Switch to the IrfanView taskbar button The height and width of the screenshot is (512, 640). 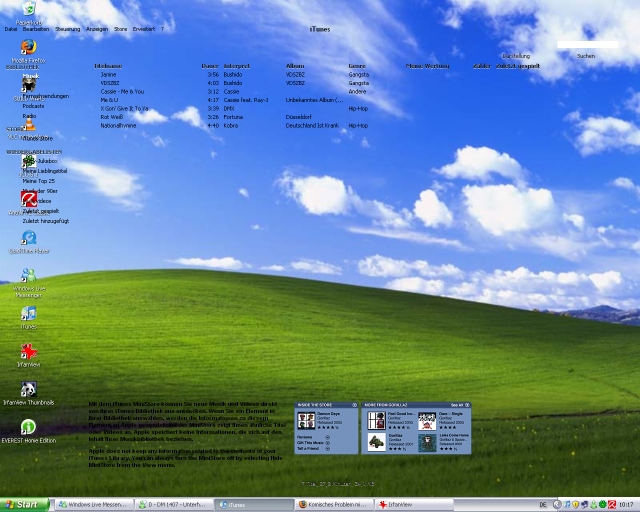pyautogui.click(x=415, y=505)
